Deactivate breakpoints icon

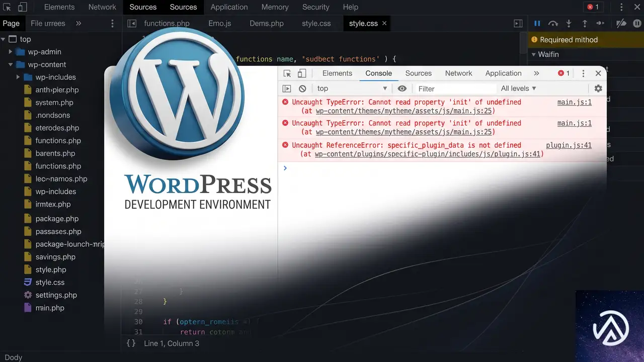click(x=622, y=23)
